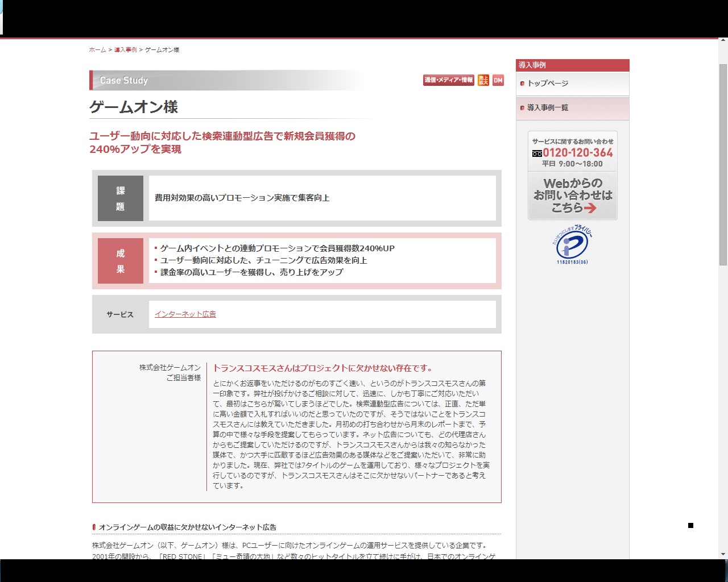The width and height of the screenshot is (728, 582).
Task: Click the Case Study banner header
Action: 226,80
